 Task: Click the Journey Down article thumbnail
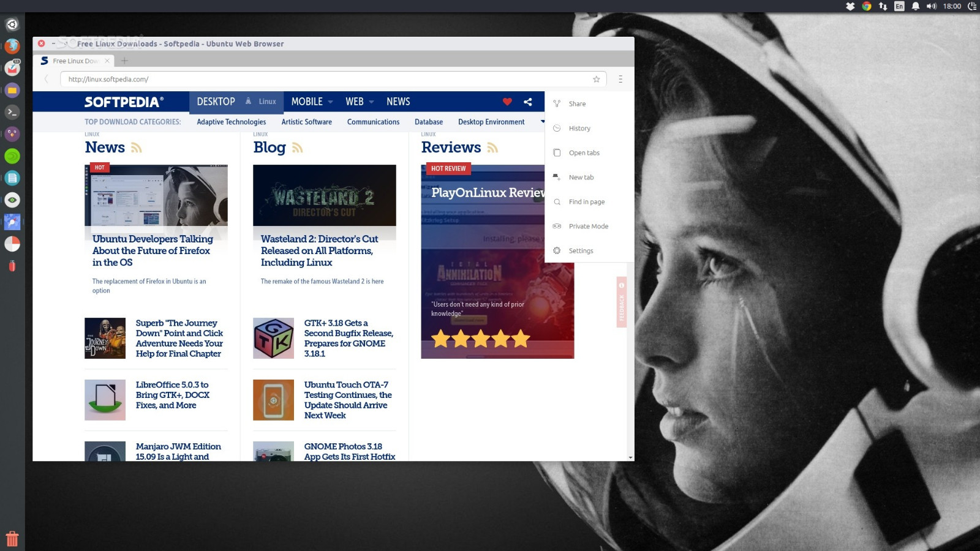pos(105,338)
